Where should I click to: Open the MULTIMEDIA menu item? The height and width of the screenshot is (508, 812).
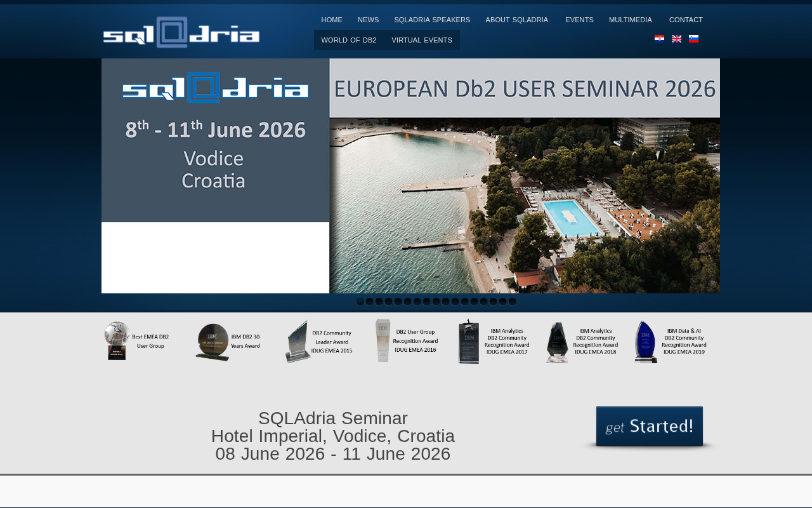pyautogui.click(x=631, y=20)
